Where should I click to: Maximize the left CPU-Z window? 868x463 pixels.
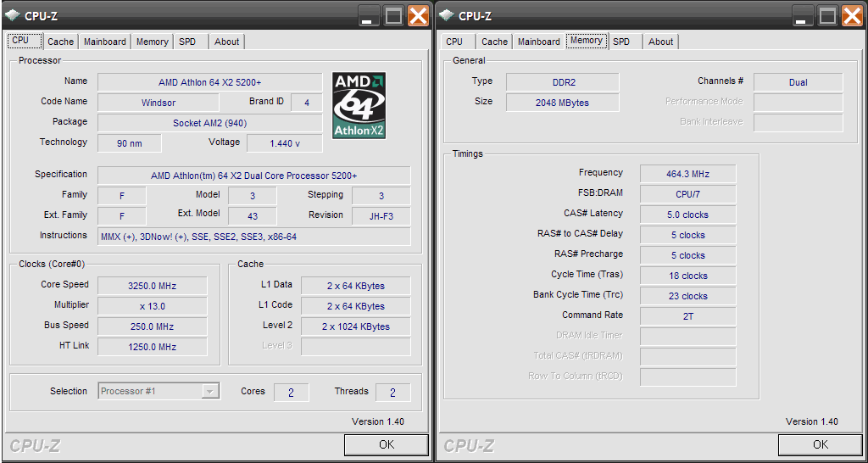pos(393,15)
